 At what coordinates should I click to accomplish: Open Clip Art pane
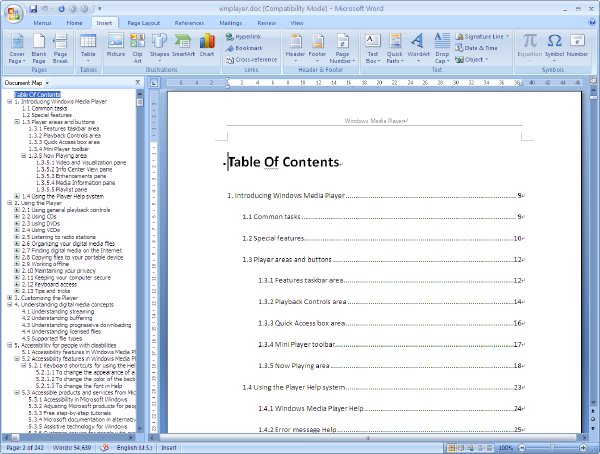137,49
